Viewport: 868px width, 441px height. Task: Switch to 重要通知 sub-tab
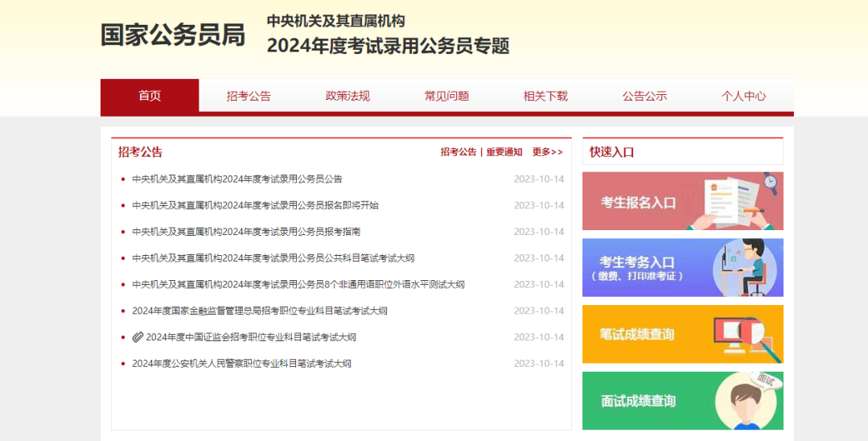pos(504,152)
